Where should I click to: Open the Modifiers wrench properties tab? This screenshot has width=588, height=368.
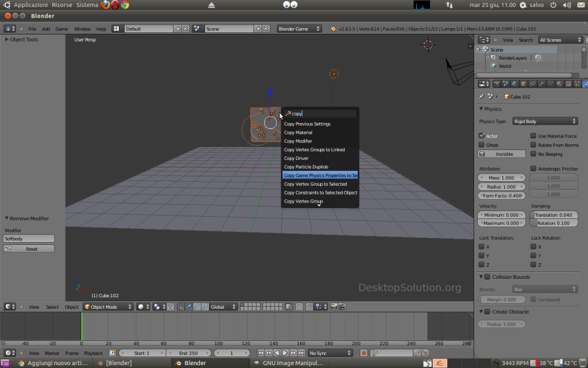541,84
